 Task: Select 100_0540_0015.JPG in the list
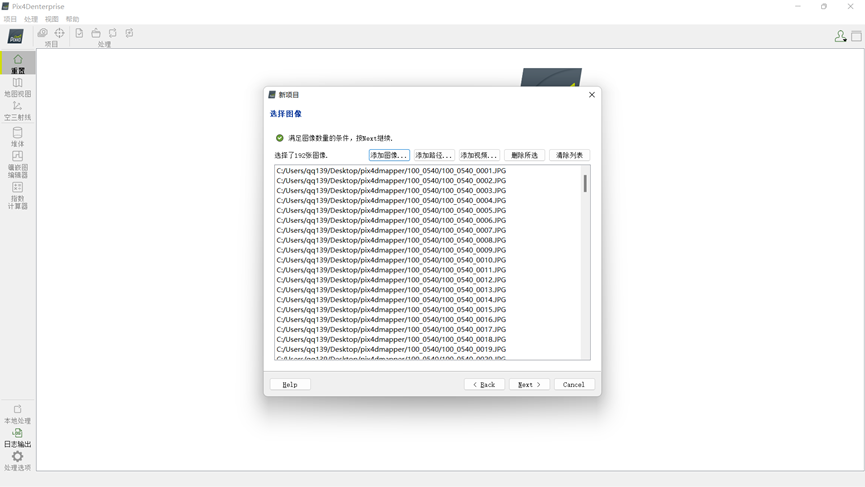[391, 310]
